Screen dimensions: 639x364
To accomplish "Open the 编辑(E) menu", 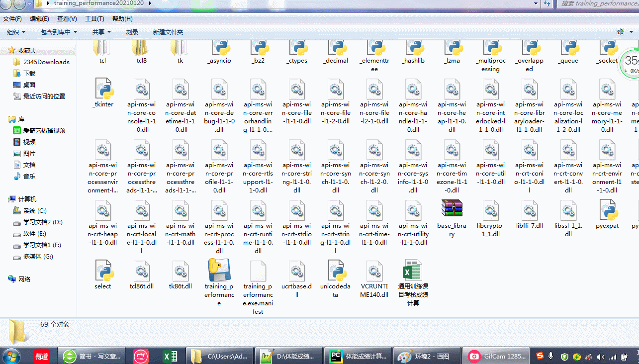I will 39,19.
